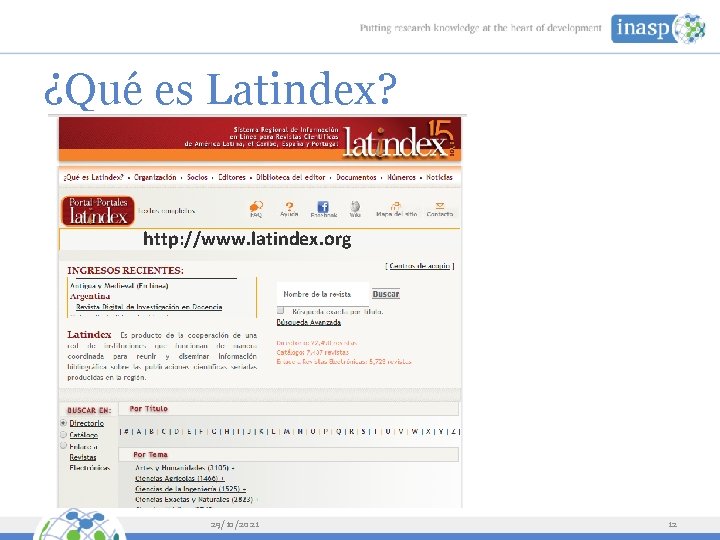
Task: Browse titles starting with letter S
Action: [364, 432]
